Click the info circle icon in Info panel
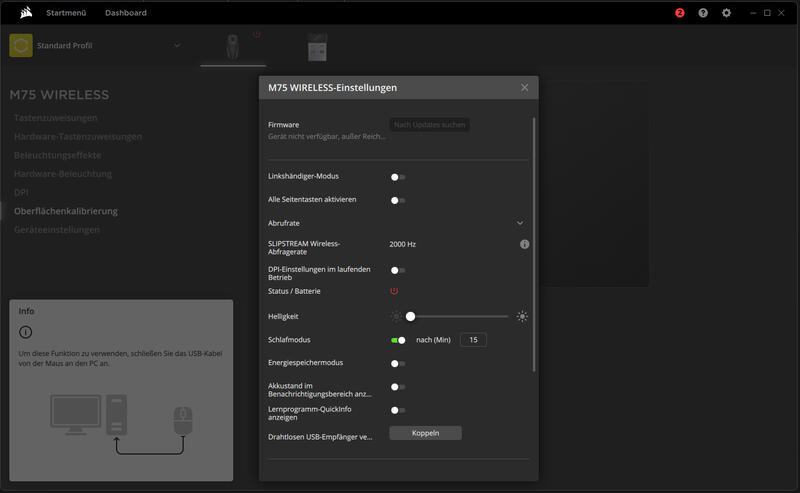Image resolution: width=800 pixels, height=493 pixels. coord(26,332)
